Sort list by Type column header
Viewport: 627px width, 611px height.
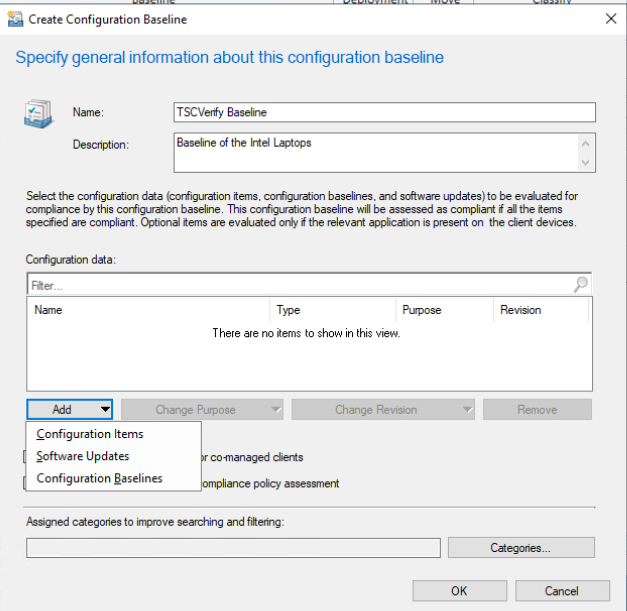(333, 310)
